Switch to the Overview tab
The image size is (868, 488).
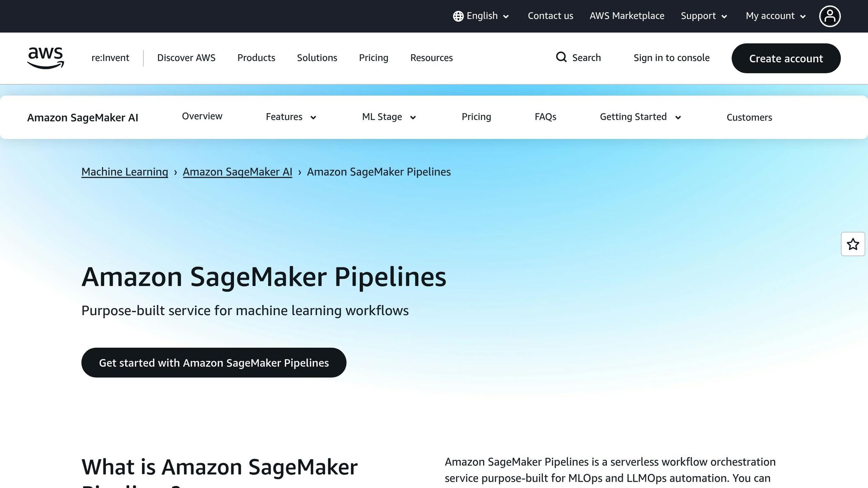202,116
